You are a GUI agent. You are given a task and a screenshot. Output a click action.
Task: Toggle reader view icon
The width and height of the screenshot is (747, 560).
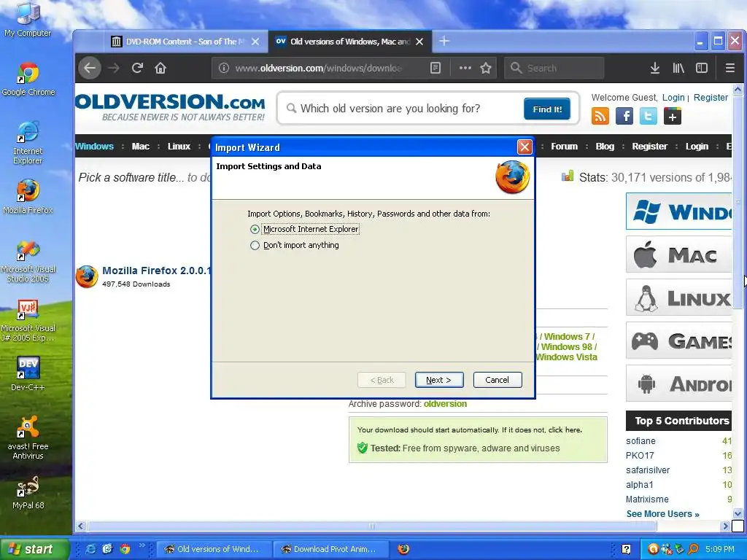(x=436, y=68)
